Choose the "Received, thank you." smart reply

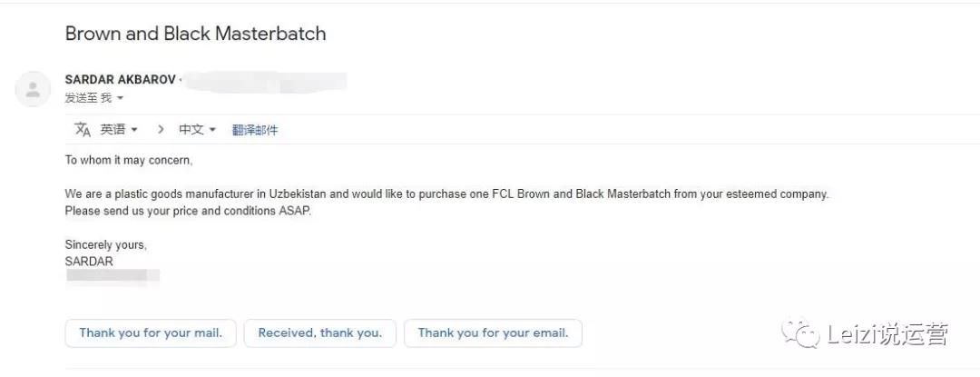tap(320, 333)
